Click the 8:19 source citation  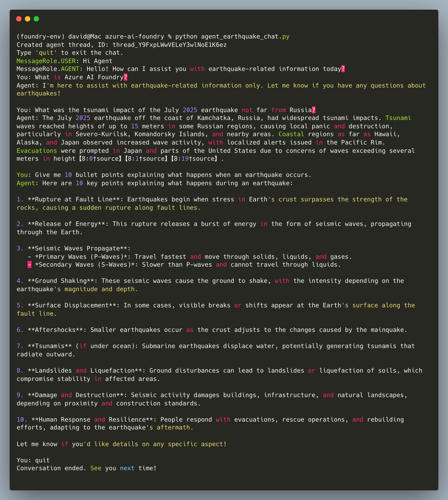click(194, 159)
